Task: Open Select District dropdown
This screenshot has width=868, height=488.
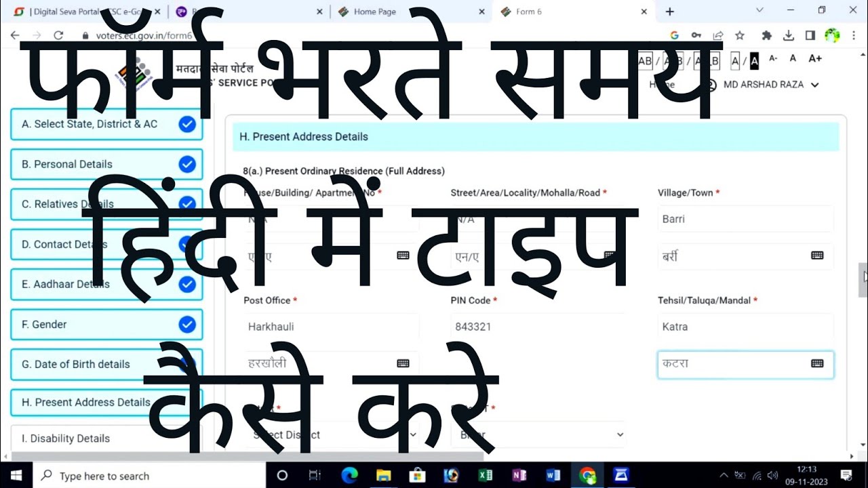Action: pyautogui.click(x=332, y=434)
